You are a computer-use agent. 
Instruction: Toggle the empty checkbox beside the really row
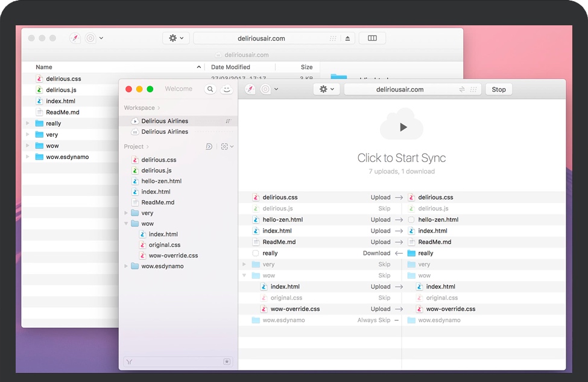click(256, 254)
